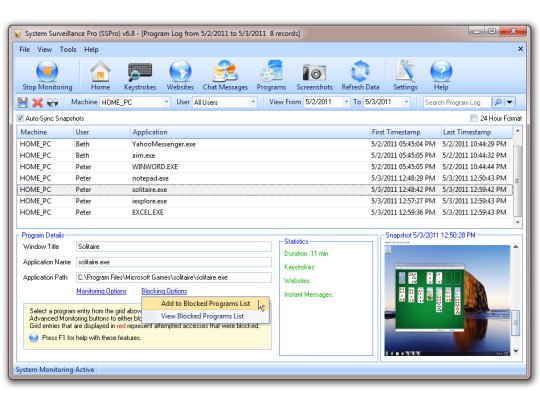The image size is (540, 405).
Task: Open the Programs log icon
Action: pyautogui.click(x=271, y=75)
